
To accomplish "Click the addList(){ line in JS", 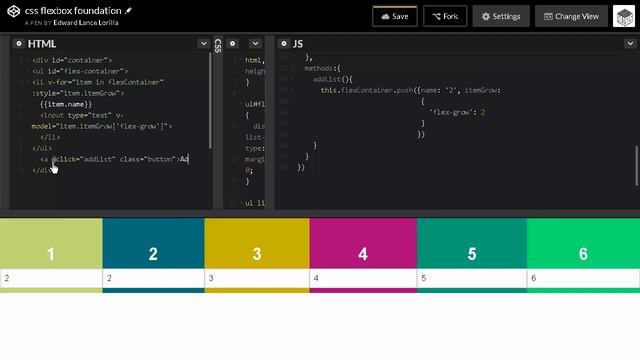I will [x=333, y=79].
